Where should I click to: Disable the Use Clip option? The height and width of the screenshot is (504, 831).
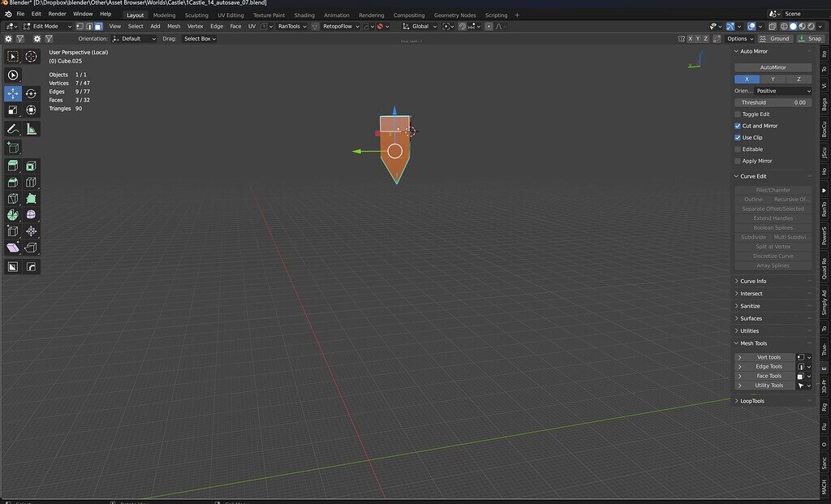[736, 137]
